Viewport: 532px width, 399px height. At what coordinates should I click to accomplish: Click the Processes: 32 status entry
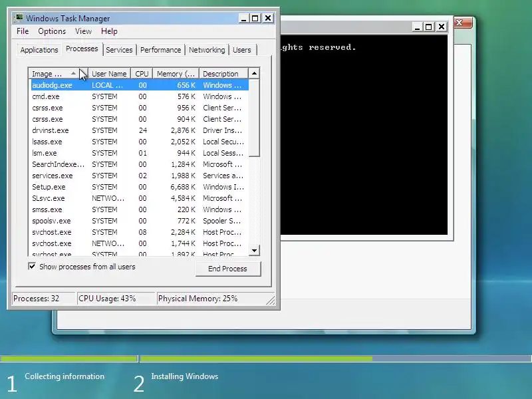click(43, 299)
